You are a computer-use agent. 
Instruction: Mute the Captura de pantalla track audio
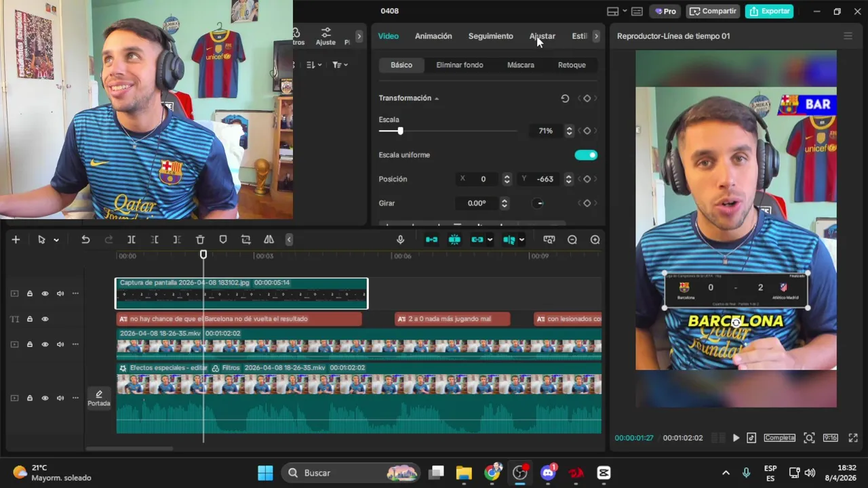coord(60,293)
